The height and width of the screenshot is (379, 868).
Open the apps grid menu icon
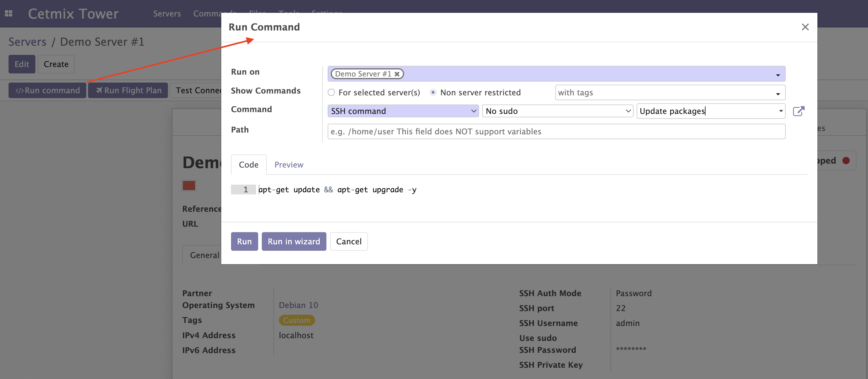(9, 13)
